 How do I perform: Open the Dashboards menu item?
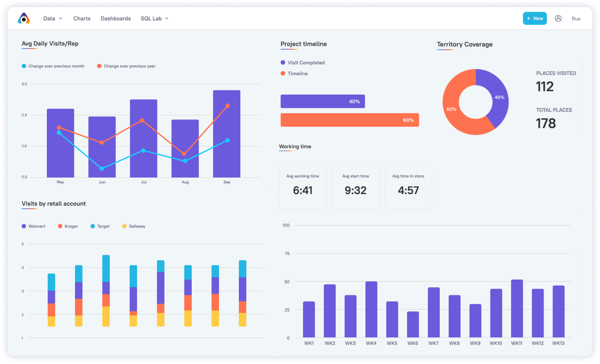tap(116, 18)
